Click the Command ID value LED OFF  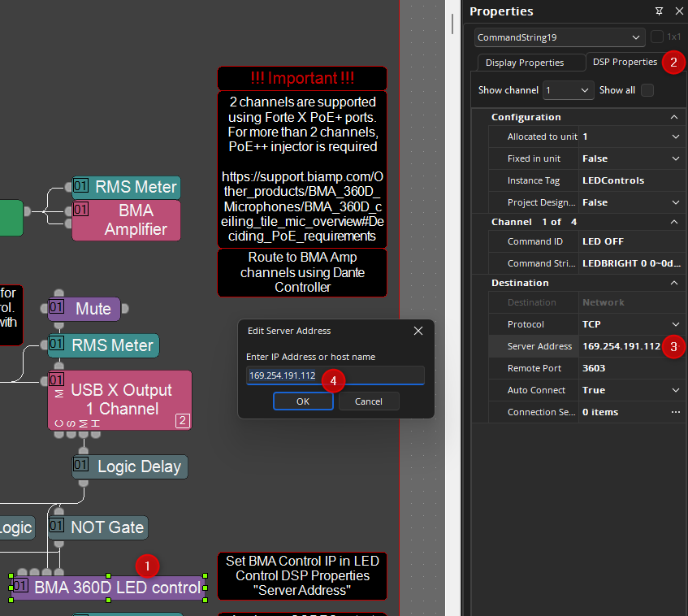coord(603,241)
